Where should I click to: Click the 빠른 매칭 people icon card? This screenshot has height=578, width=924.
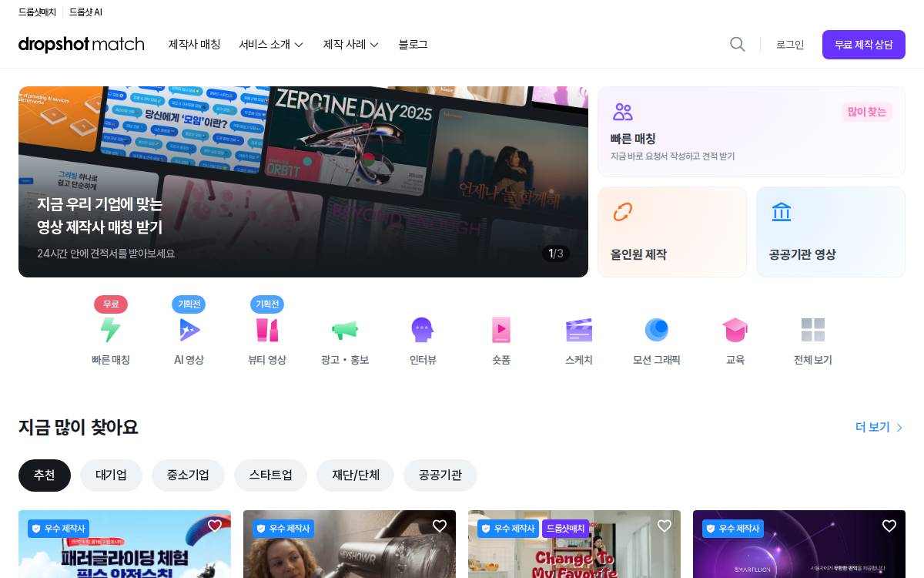pyautogui.click(x=752, y=132)
